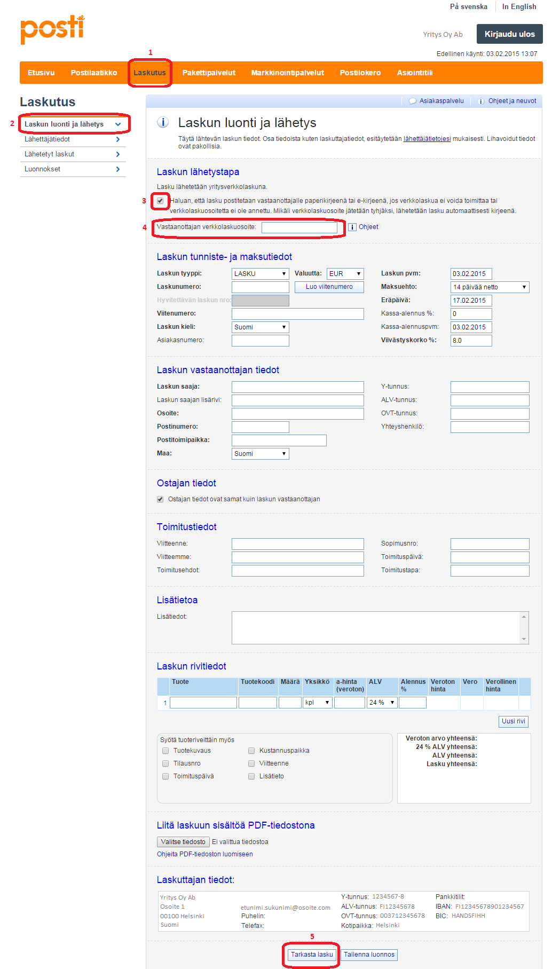Click the Postinumero input field
This screenshot has height=969, width=560.
pyautogui.click(x=261, y=427)
